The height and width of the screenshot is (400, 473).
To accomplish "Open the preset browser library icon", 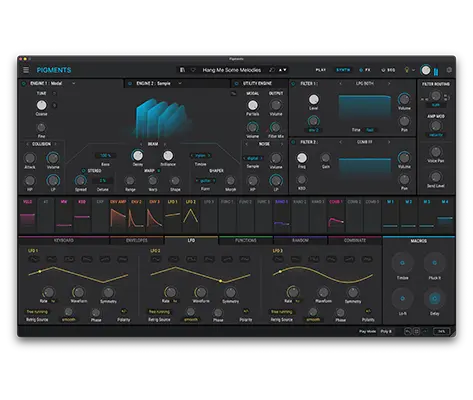I will coord(182,70).
